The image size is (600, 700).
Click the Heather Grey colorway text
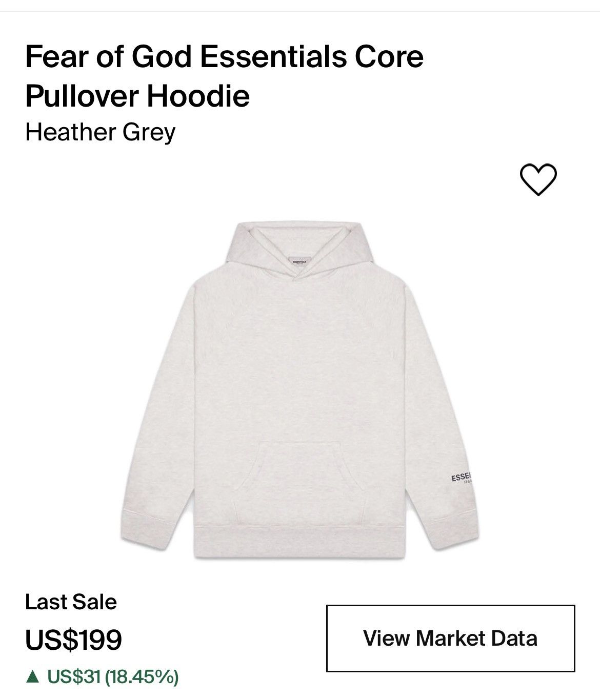tap(101, 132)
